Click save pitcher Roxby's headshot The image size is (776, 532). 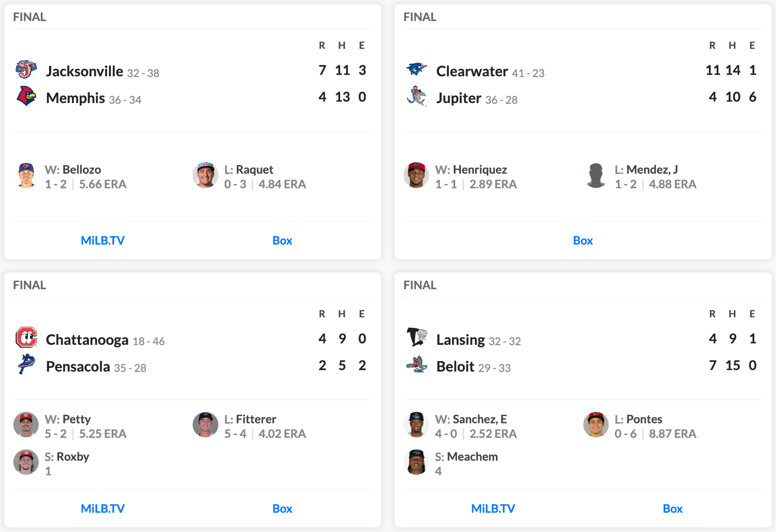[26, 462]
